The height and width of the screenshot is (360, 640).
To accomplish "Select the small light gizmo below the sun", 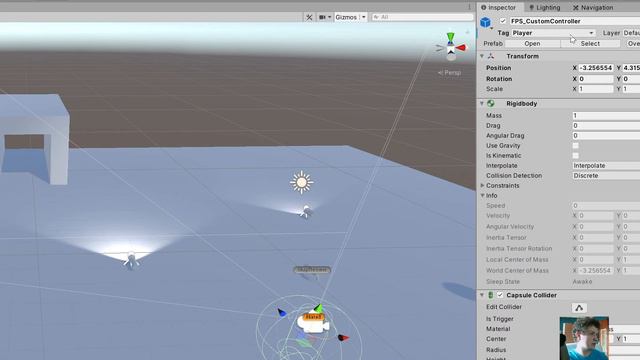I will 305,211.
